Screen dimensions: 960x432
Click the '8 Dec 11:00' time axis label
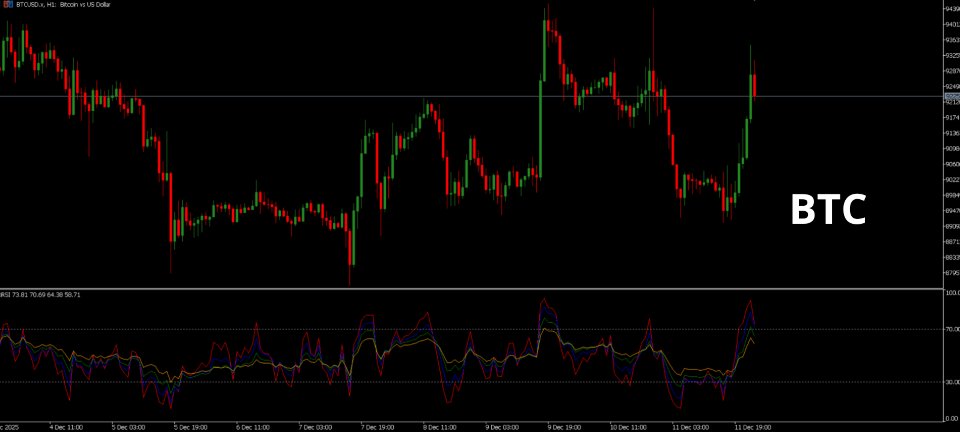(x=440, y=426)
